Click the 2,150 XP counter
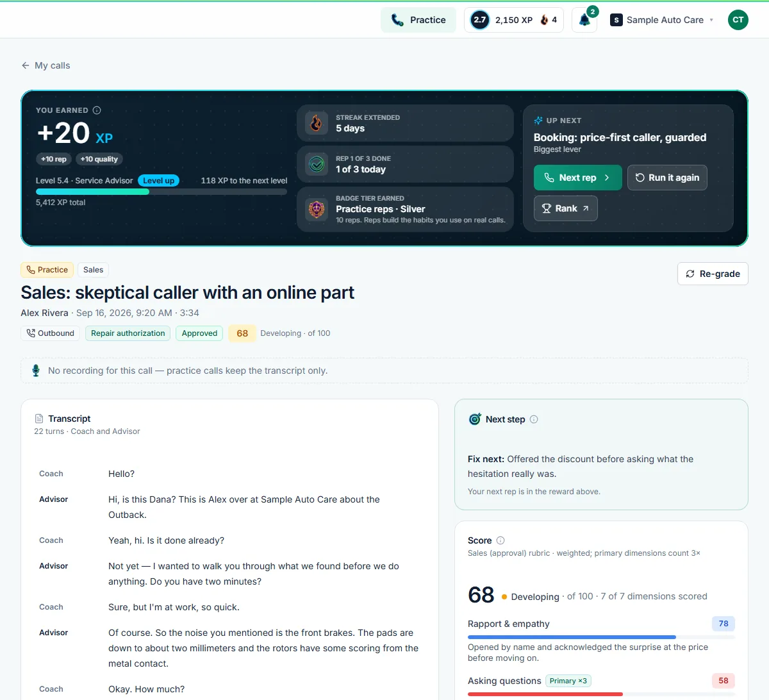The width and height of the screenshot is (769, 700). pos(514,20)
